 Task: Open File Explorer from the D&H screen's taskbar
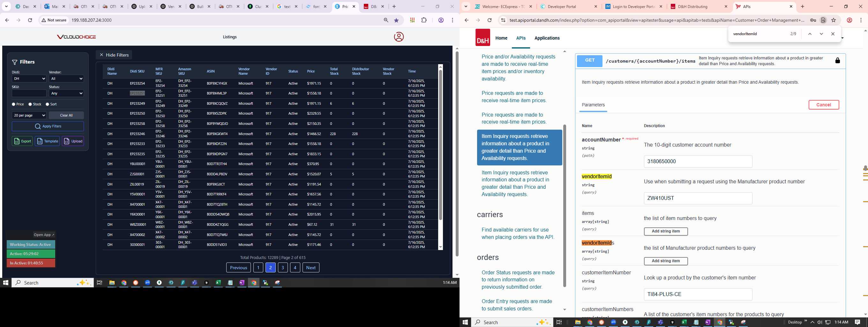click(578, 322)
